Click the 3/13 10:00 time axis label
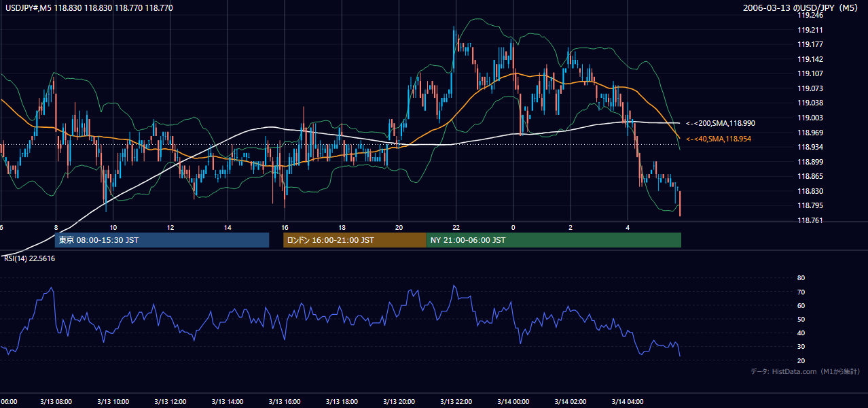 (x=113, y=401)
